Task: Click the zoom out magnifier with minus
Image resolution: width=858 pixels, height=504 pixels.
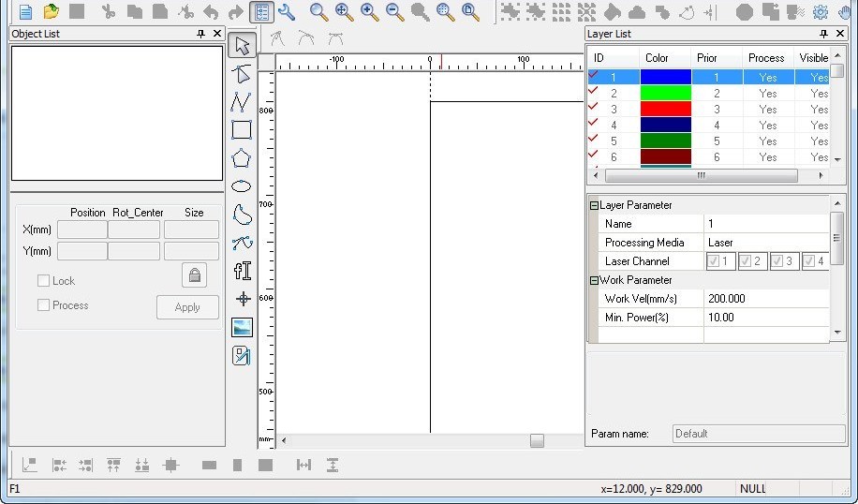Action: pos(394,11)
